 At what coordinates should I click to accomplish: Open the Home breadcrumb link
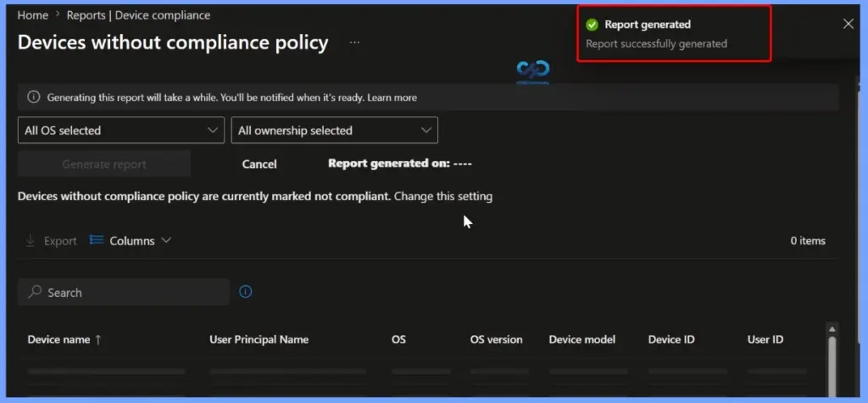[33, 15]
